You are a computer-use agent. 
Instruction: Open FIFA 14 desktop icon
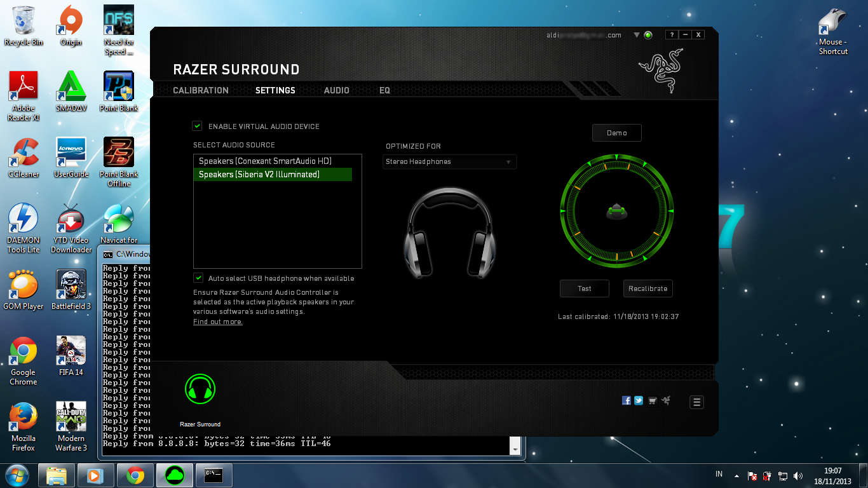pyautogui.click(x=71, y=356)
